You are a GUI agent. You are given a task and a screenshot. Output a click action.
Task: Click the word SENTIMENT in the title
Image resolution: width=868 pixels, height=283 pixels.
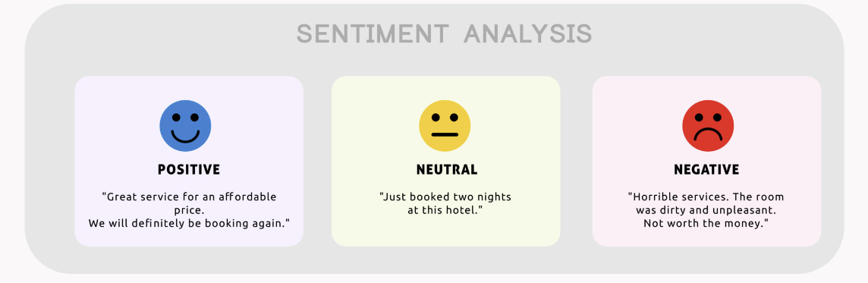(372, 34)
